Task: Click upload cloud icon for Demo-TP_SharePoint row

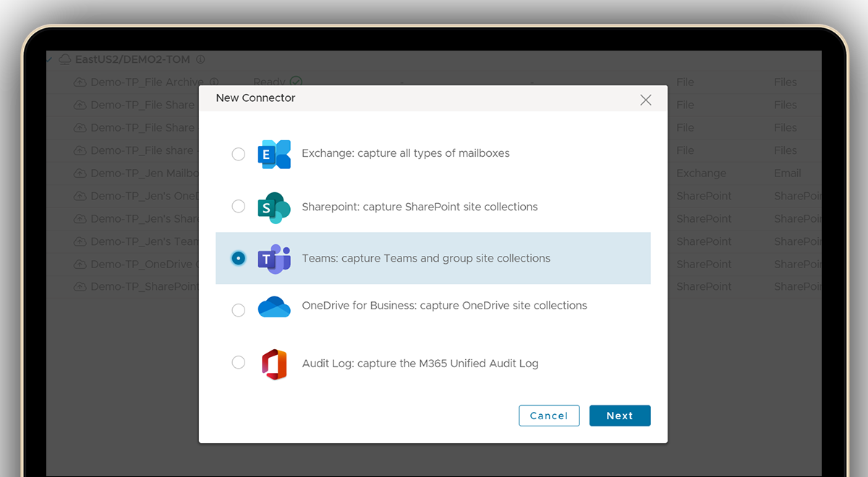Action: coord(80,287)
